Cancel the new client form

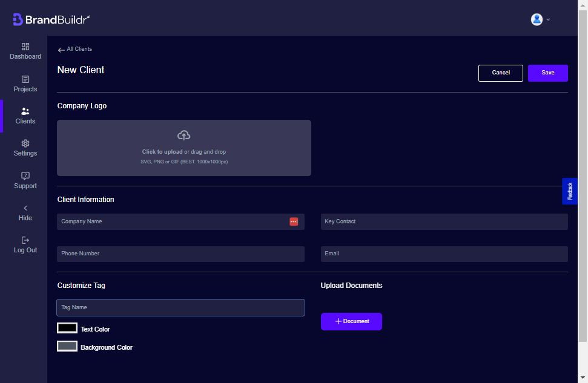(501, 73)
